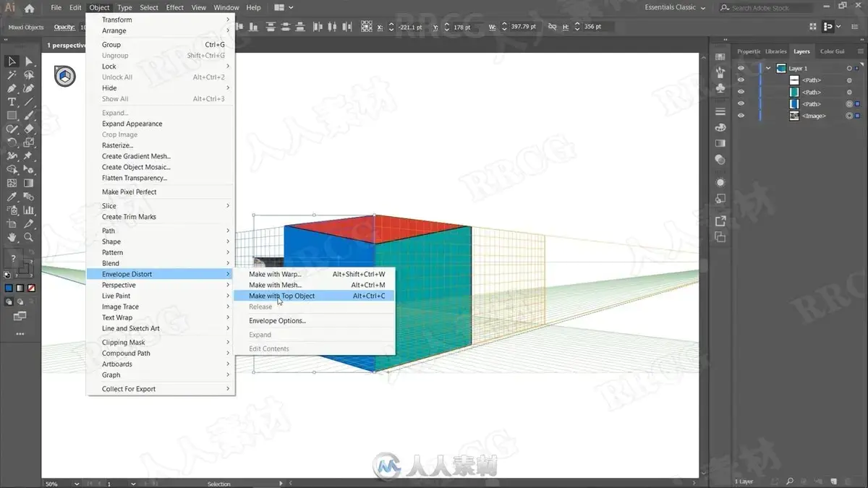Screen dimensions: 868x488
Task: Choose Make with Top Object
Action: point(314,296)
